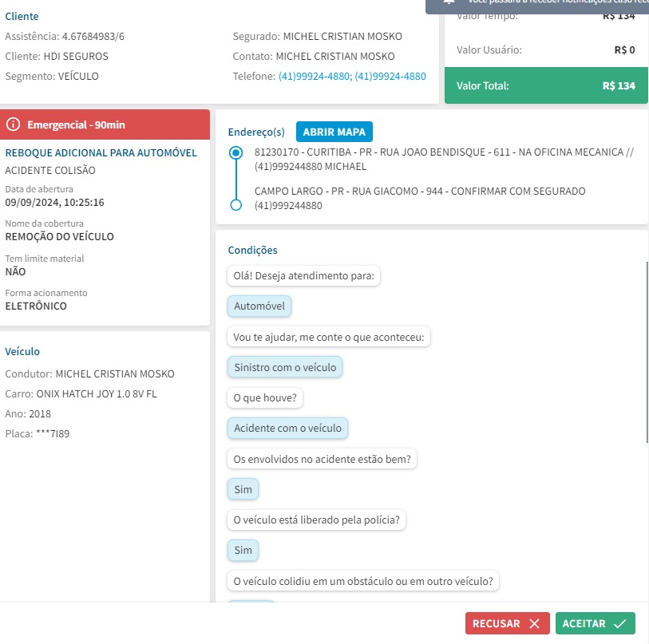Select the 'Acidente com o veículo' answer
The height and width of the screenshot is (644, 649).
tap(287, 428)
